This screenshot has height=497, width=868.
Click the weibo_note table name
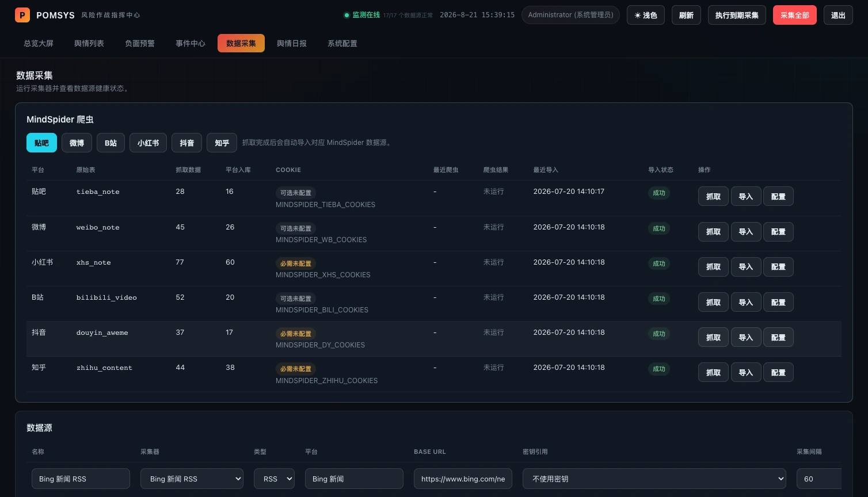[x=98, y=227]
